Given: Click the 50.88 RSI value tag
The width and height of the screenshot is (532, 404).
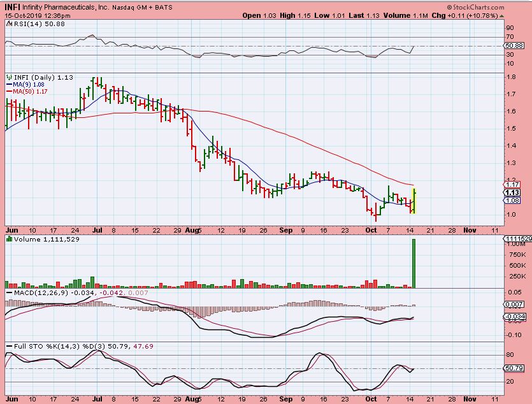Looking at the screenshot, I should pyautogui.click(x=514, y=46).
